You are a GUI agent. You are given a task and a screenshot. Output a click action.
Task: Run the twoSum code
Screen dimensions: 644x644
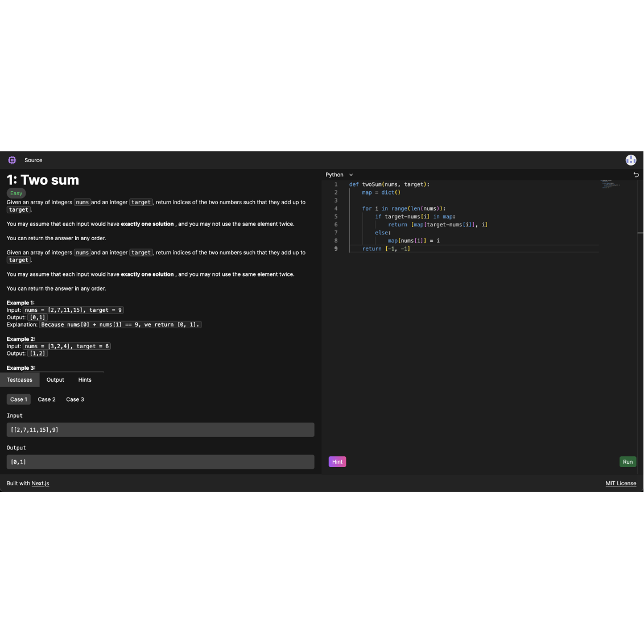point(628,461)
